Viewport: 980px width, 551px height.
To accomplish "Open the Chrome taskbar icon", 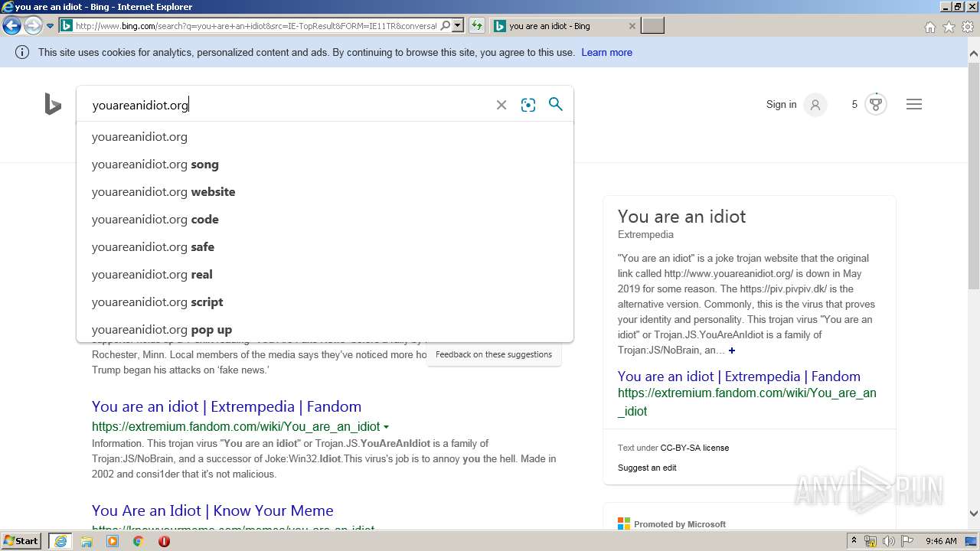I will coord(138,541).
